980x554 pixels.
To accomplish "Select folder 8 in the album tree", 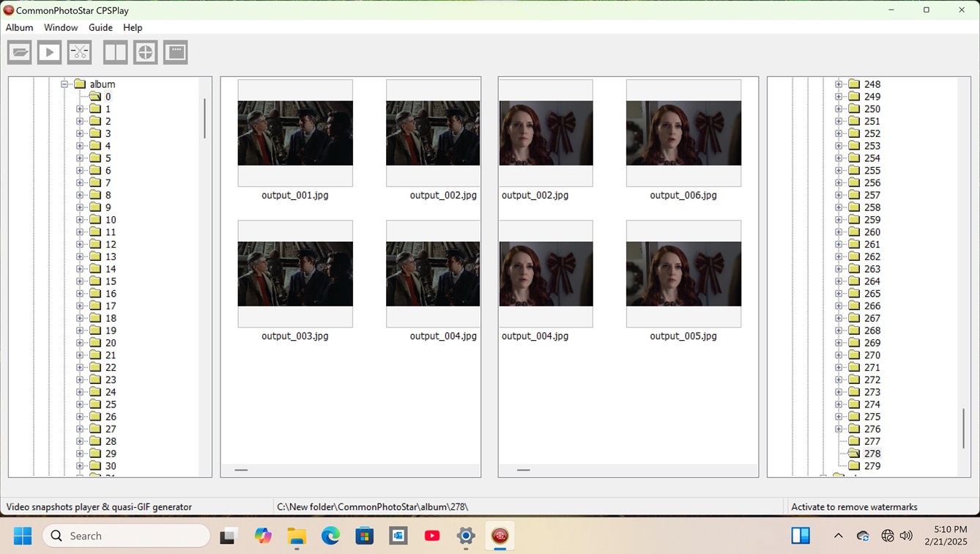I will point(108,195).
